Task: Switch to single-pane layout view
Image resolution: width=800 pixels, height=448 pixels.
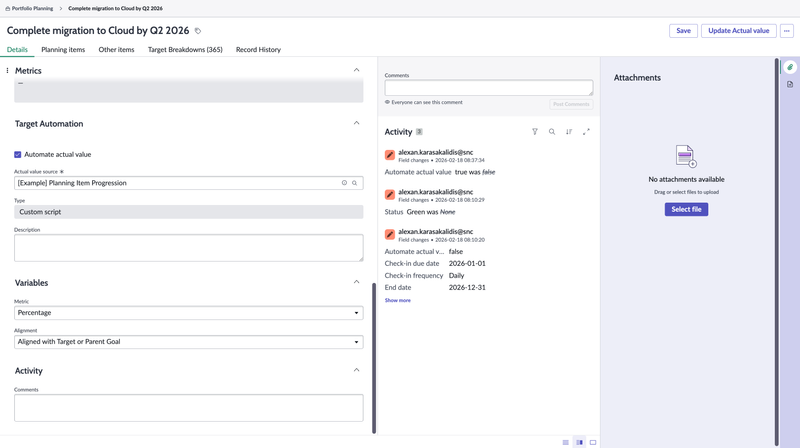Action: coord(593,442)
